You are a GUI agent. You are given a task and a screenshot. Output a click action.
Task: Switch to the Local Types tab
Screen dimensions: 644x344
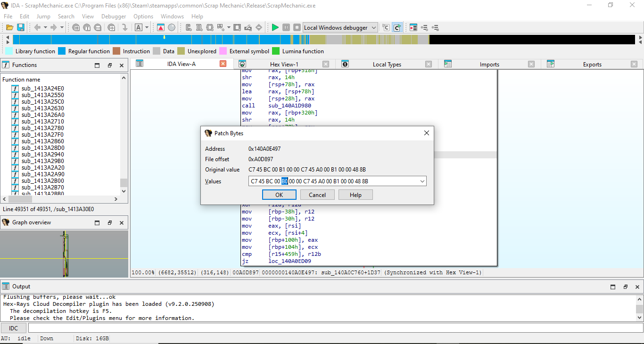[387, 64]
